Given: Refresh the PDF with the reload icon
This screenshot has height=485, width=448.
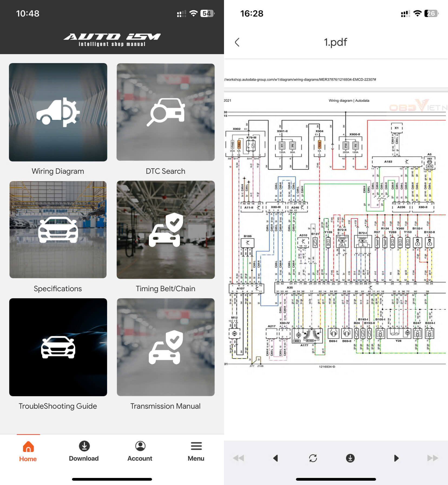Looking at the screenshot, I should pyautogui.click(x=313, y=458).
